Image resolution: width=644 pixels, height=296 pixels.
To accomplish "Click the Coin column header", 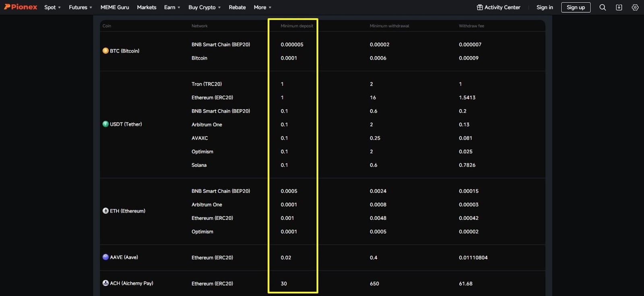I will pyautogui.click(x=107, y=26).
